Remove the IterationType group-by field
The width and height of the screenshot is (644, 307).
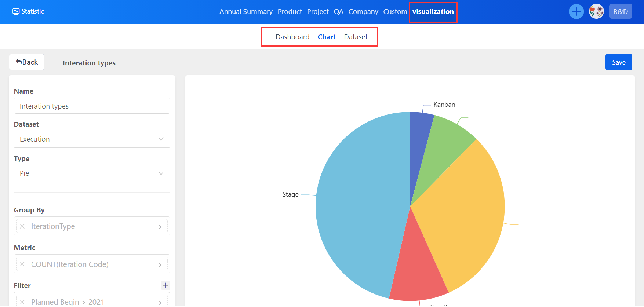[x=22, y=226]
